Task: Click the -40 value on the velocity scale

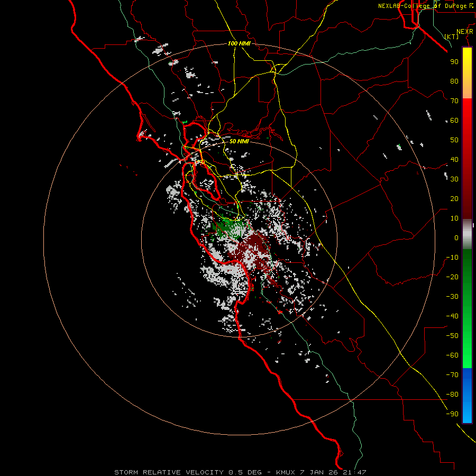Action: pos(452,316)
